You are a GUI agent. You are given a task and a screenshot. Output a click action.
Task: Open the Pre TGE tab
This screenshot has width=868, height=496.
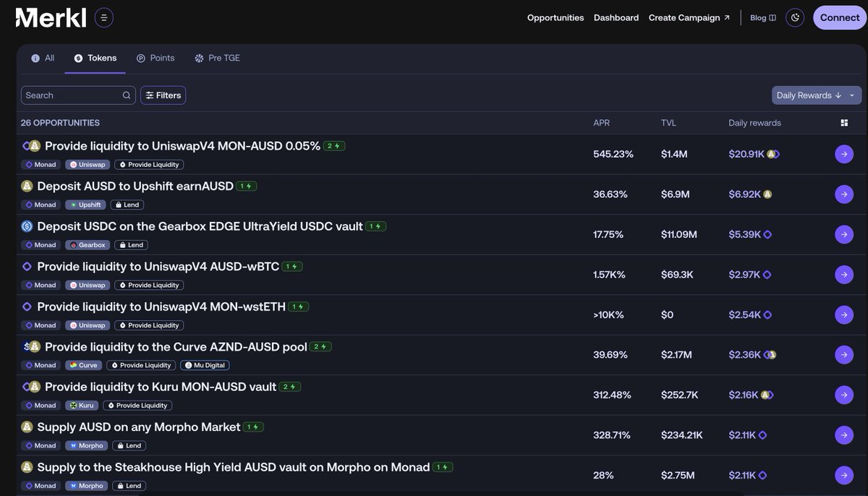pos(217,58)
